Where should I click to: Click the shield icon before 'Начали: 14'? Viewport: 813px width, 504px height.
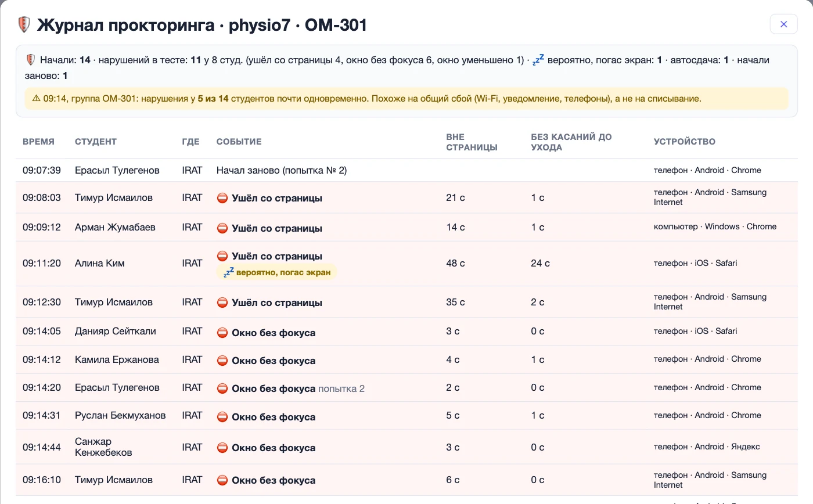[31, 60]
